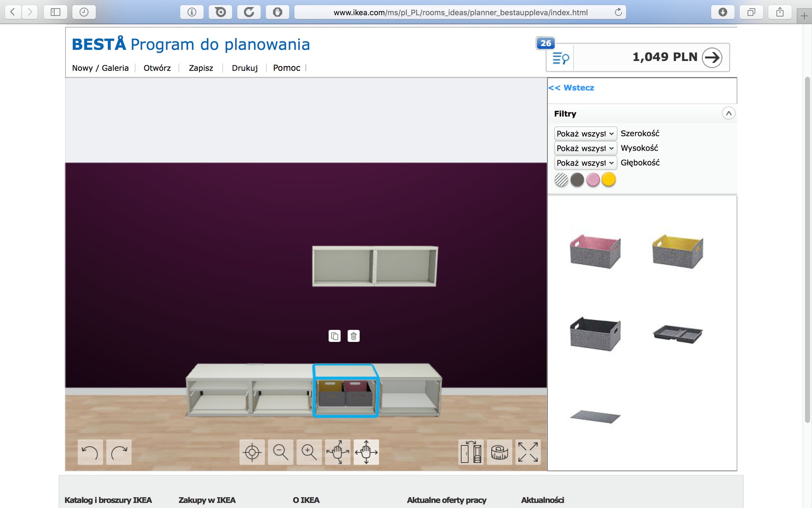
Task: Choose the pink-lined storage box thumbnail
Action: (595, 251)
